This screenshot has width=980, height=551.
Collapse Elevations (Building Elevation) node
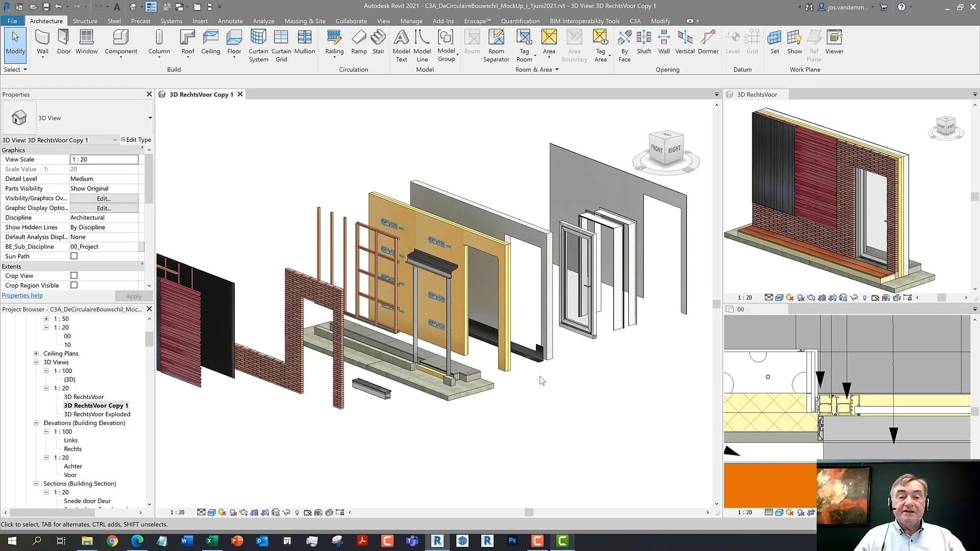[36, 423]
